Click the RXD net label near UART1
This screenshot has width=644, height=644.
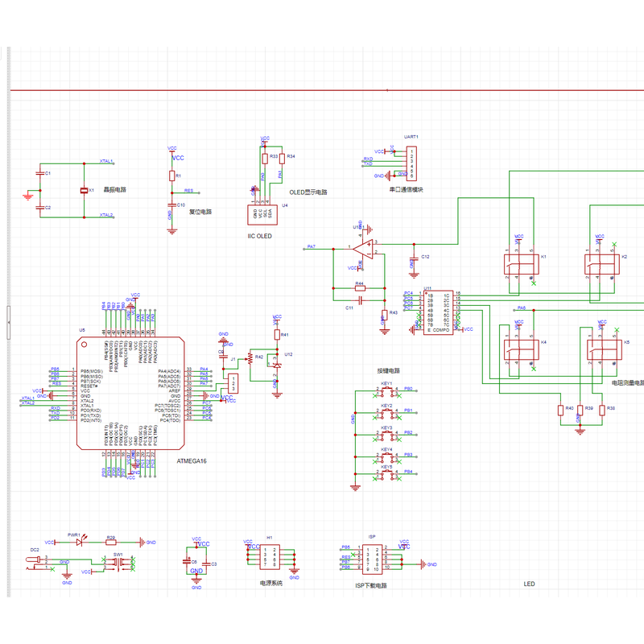click(368, 159)
